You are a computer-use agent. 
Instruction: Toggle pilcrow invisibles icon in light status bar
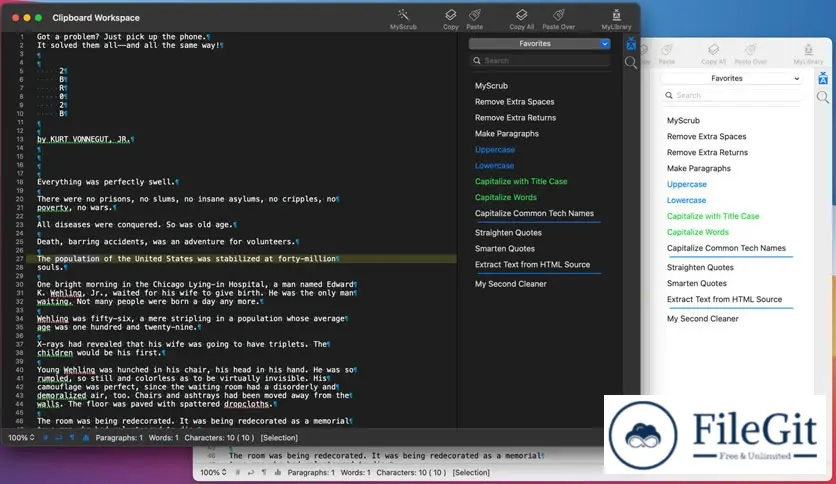coord(264,472)
